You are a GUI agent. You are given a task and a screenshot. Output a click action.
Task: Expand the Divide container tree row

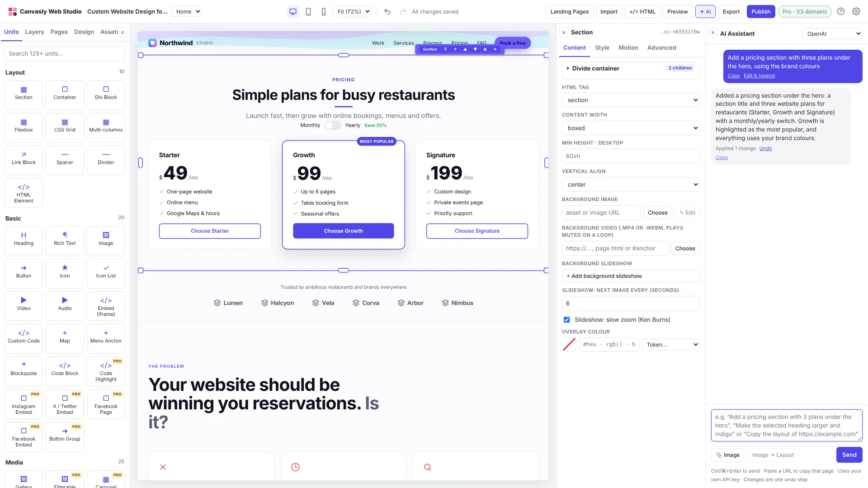click(x=631, y=69)
